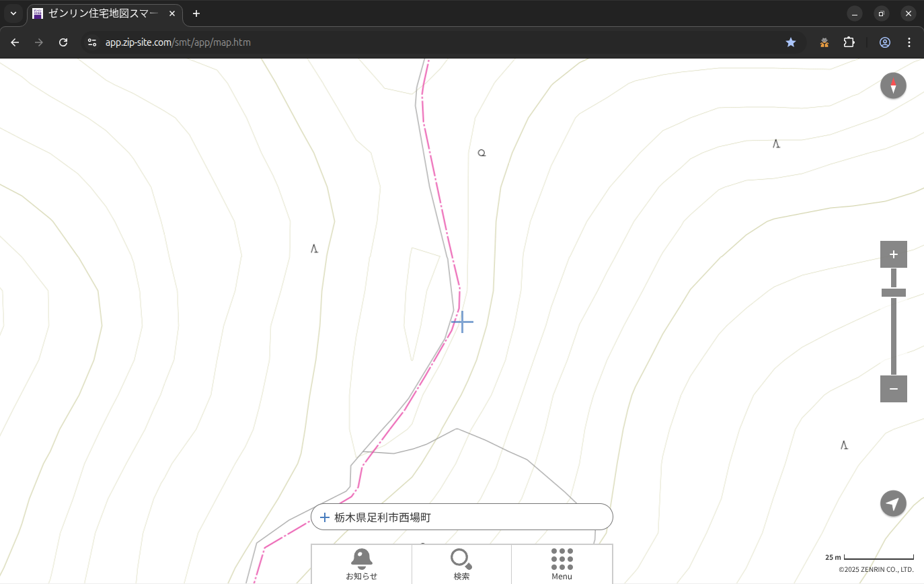The width and height of the screenshot is (924, 584).
Task: View site information icon in address bar
Action: 92,42
